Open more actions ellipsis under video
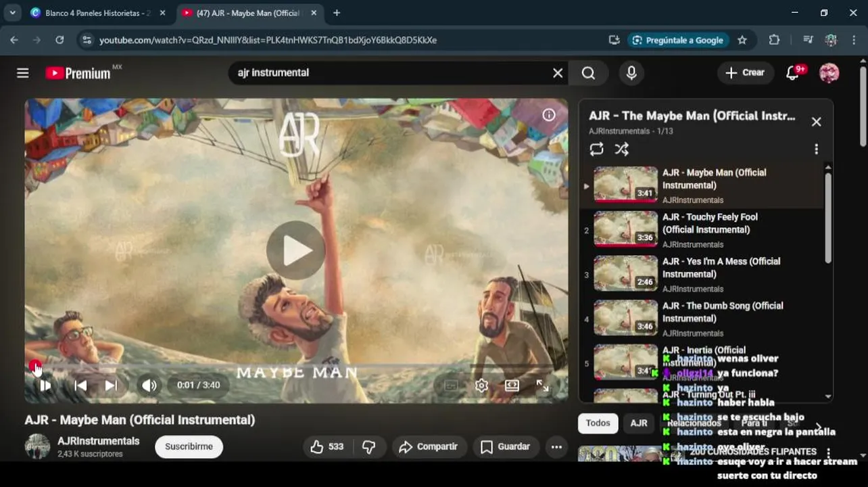 click(x=556, y=447)
